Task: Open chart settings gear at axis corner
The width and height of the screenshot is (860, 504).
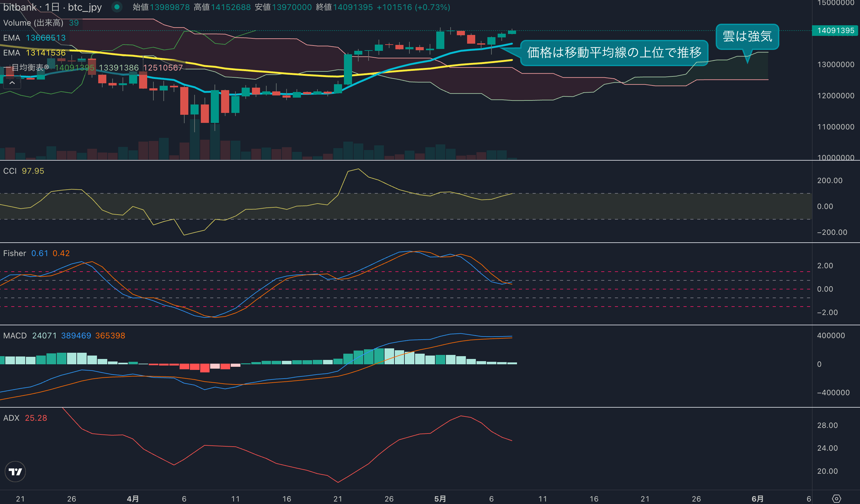Action: point(836,498)
